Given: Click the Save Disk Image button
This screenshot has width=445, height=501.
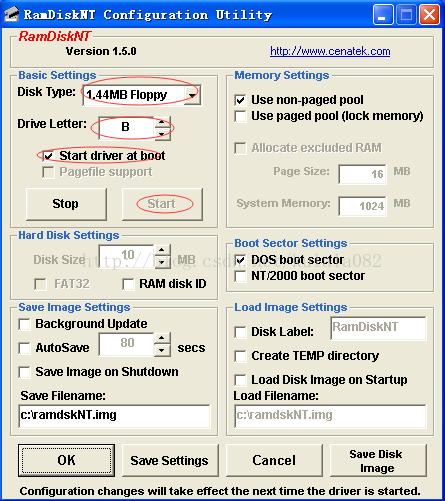Looking at the screenshot, I should click(378, 460).
